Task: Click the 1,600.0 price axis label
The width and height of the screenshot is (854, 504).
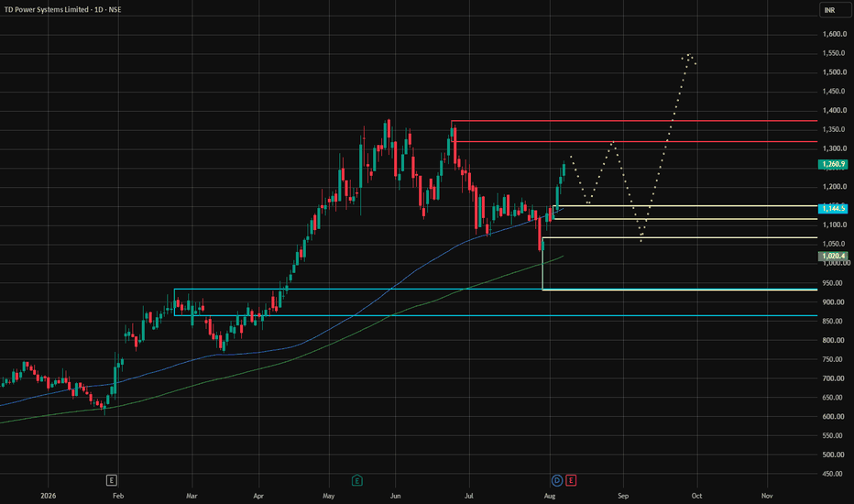Action: (x=835, y=34)
